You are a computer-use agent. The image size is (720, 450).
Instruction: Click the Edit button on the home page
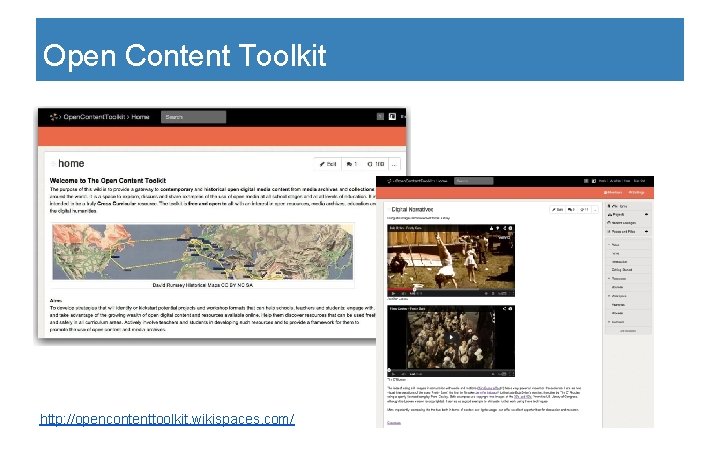(328, 164)
